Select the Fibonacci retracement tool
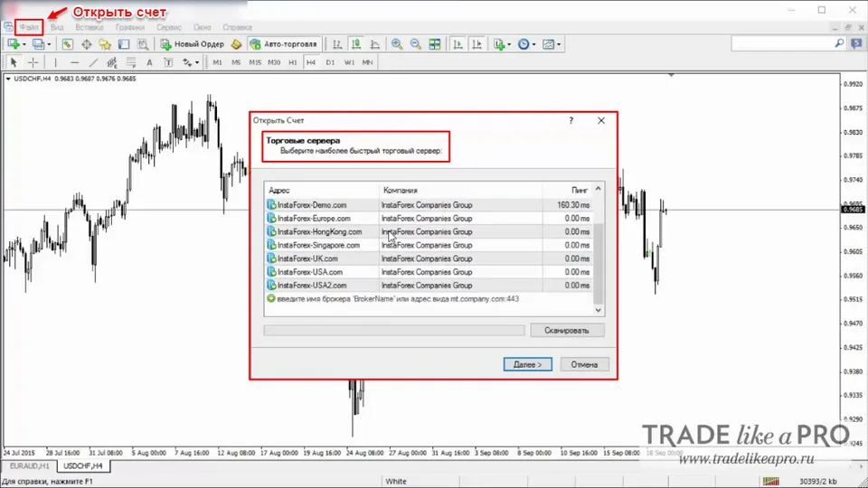 (130, 62)
